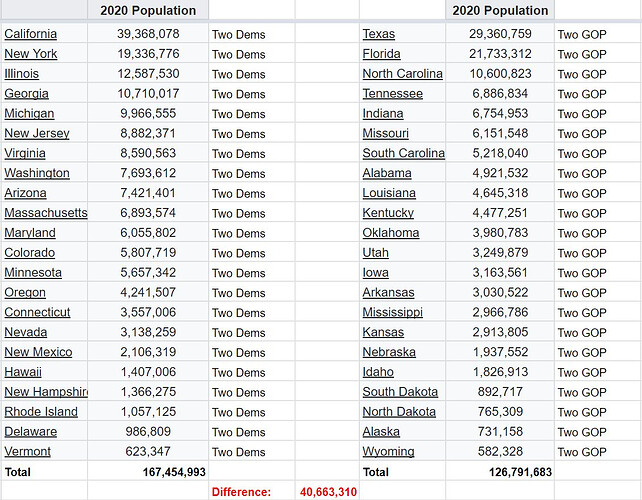Follow the Rhode Island link
642x500 pixels.
[41, 412]
